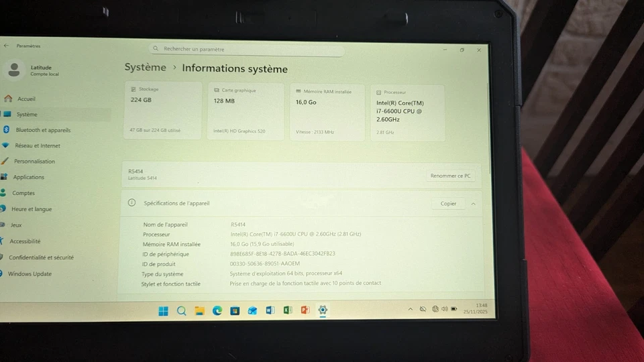Focus the Rechercher un paramètre search field
The image size is (644, 362).
pyautogui.click(x=247, y=49)
